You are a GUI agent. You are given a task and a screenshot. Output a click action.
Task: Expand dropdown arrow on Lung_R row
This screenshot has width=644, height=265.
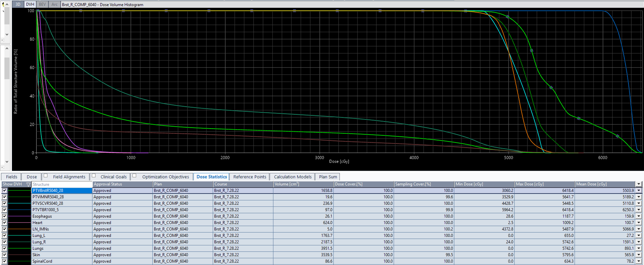tap(639, 242)
